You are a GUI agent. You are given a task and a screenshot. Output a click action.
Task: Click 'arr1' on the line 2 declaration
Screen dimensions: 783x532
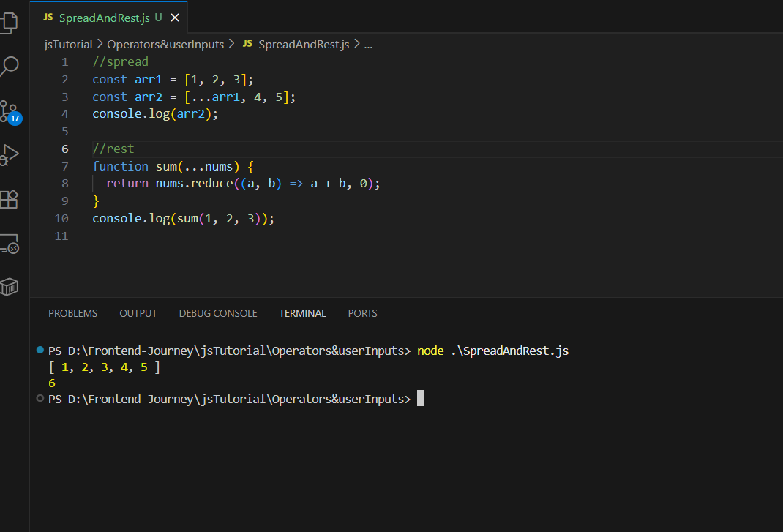[149, 80]
